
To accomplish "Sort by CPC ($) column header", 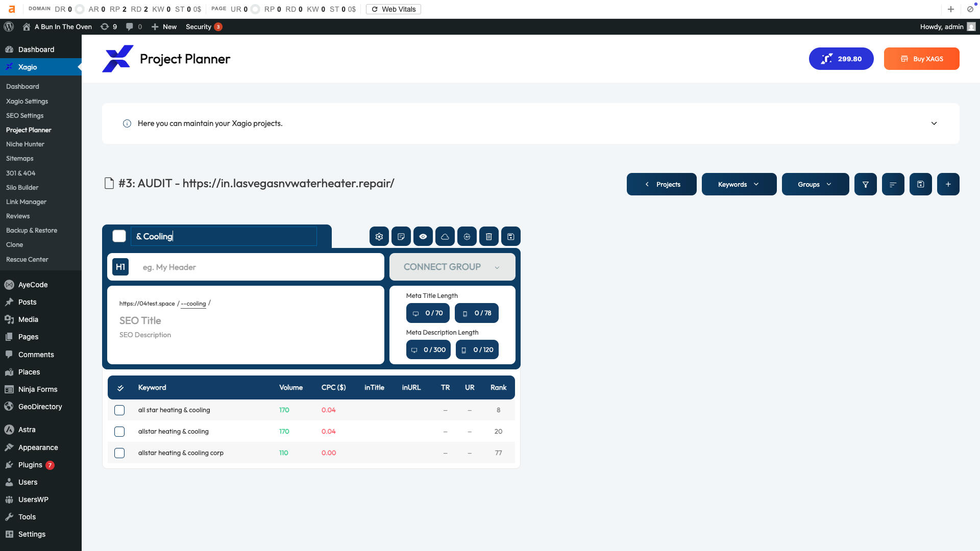I will pos(333,388).
